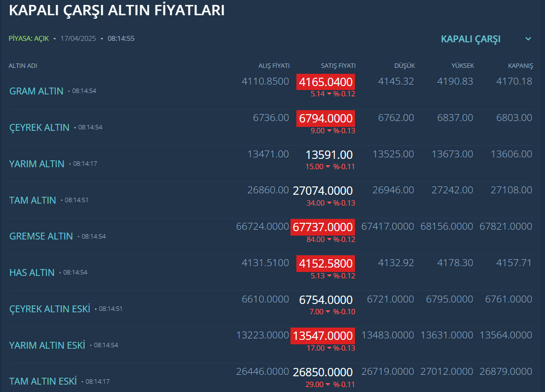This screenshot has height=392, width=545.
Task: Click GRAM ALTIN red sale price 4165.0400
Action: [326, 82]
